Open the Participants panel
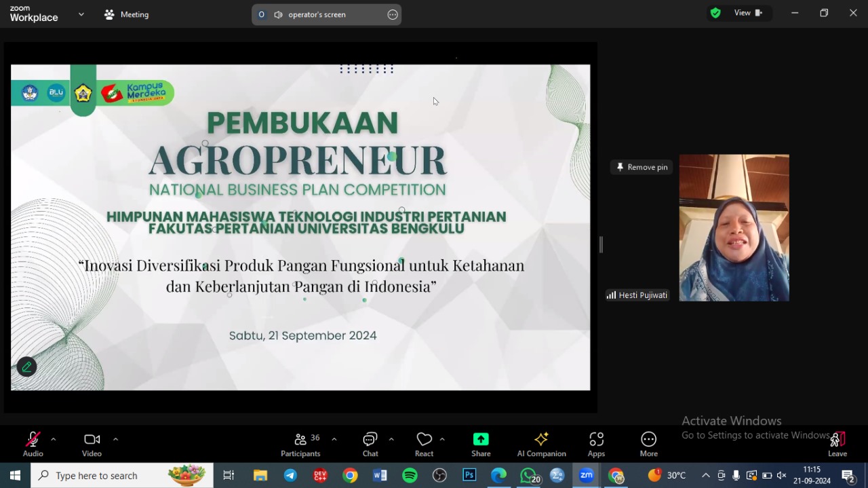The width and height of the screenshot is (868, 488). [300, 445]
